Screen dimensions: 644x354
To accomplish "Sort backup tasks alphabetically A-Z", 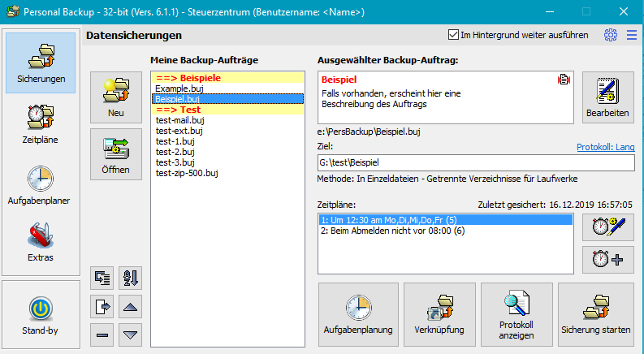I will pos(130,278).
